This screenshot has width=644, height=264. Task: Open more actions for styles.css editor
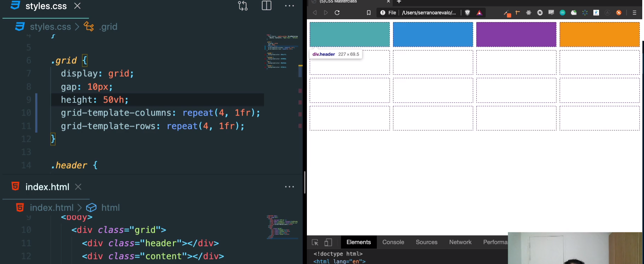[x=290, y=6]
